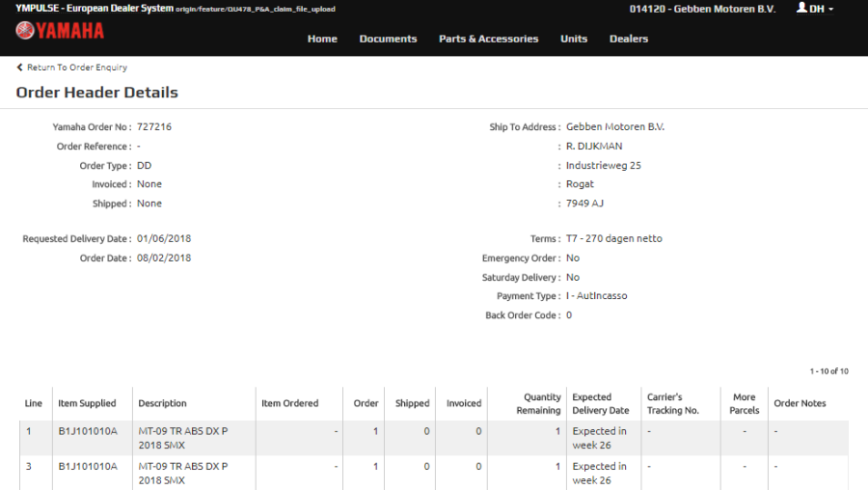Open the Units menu

coord(574,39)
